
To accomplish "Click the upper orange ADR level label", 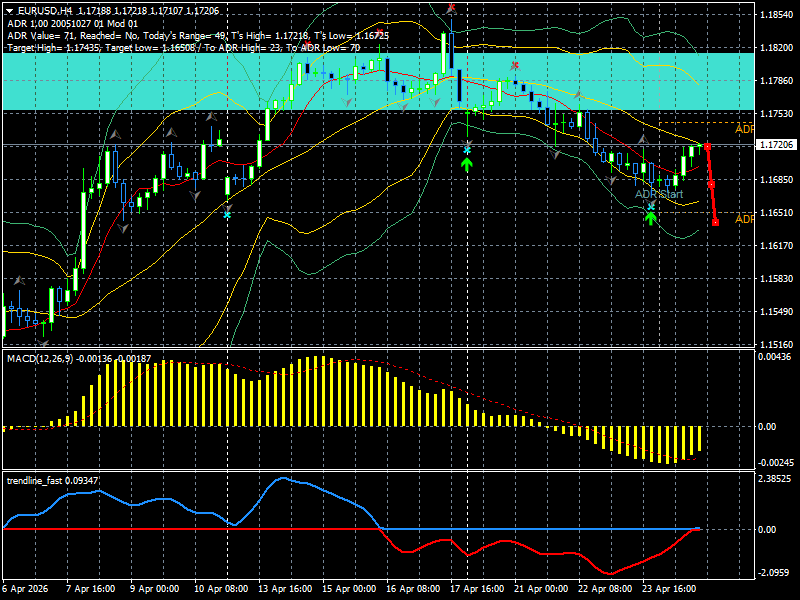I will point(744,129).
